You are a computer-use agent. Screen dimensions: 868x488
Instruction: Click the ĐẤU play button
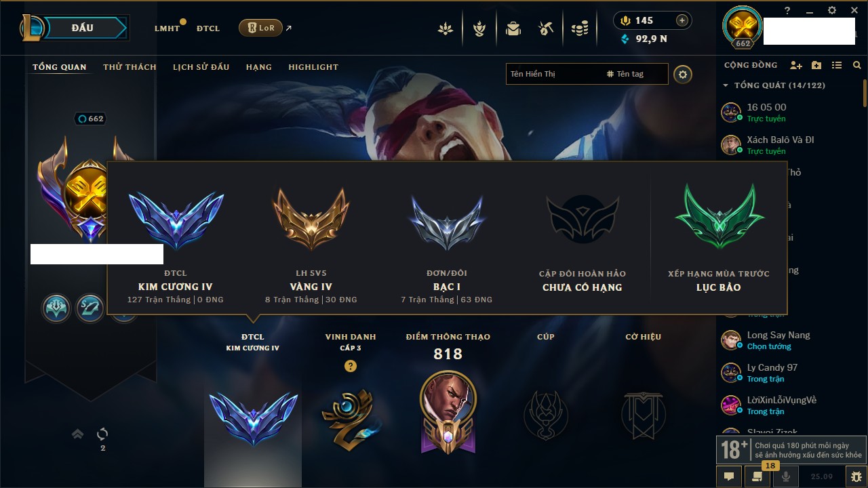[83, 28]
